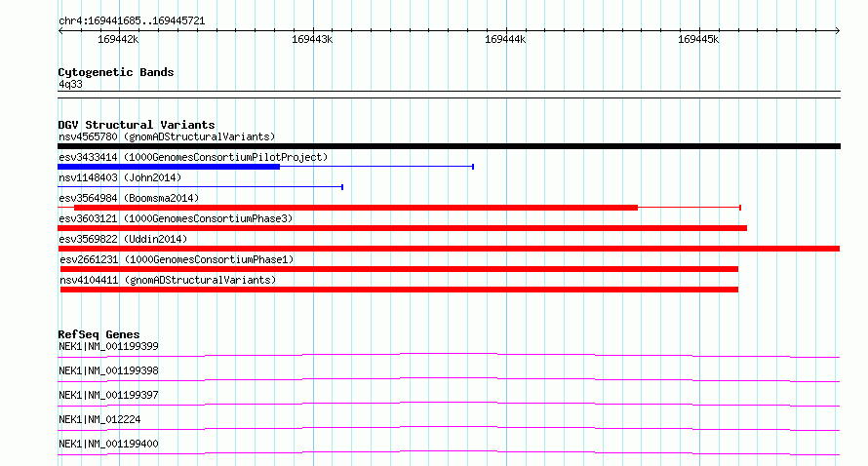Select variant label esv3603121 1000GenomesConsortiumPhase3
Viewport: 868px width, 466px height.
point(176,218)
